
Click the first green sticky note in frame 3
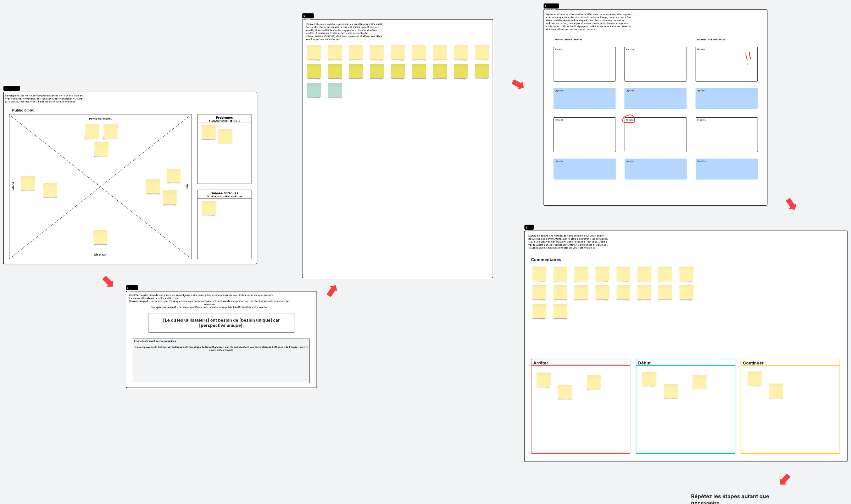(314, 90)
